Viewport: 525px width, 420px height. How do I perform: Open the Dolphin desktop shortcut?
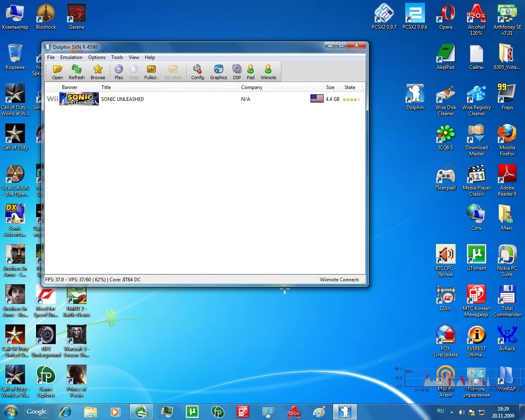coord(415,97)
